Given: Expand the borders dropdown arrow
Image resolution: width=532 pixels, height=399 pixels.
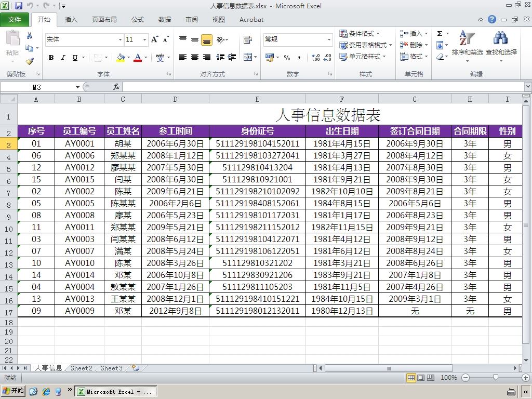Looking at the screenshot, I should (106, 57).
